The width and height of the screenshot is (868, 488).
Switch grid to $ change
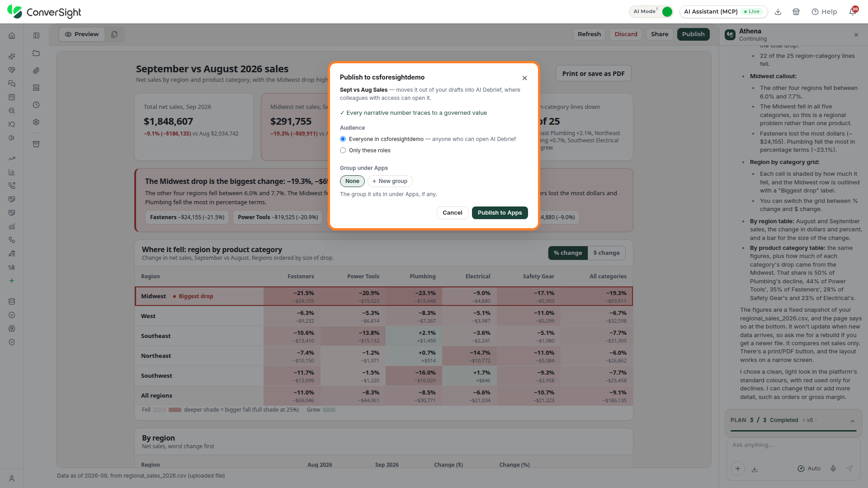606,253
